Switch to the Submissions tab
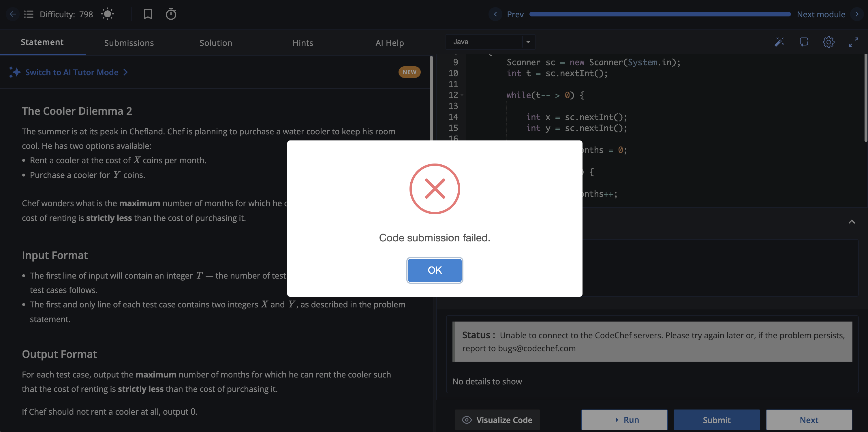This screenshot has height=432, width=868. tap(129, 43)
